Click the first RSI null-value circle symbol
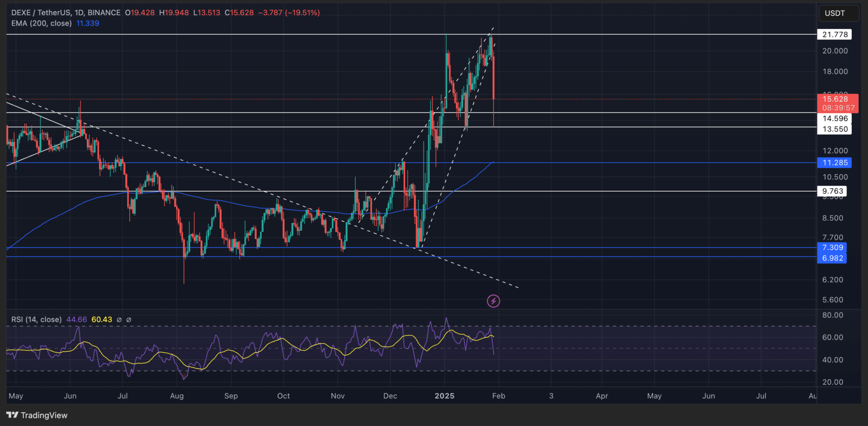The width and height of the screenshot is (868, 426). coord(119,320)
